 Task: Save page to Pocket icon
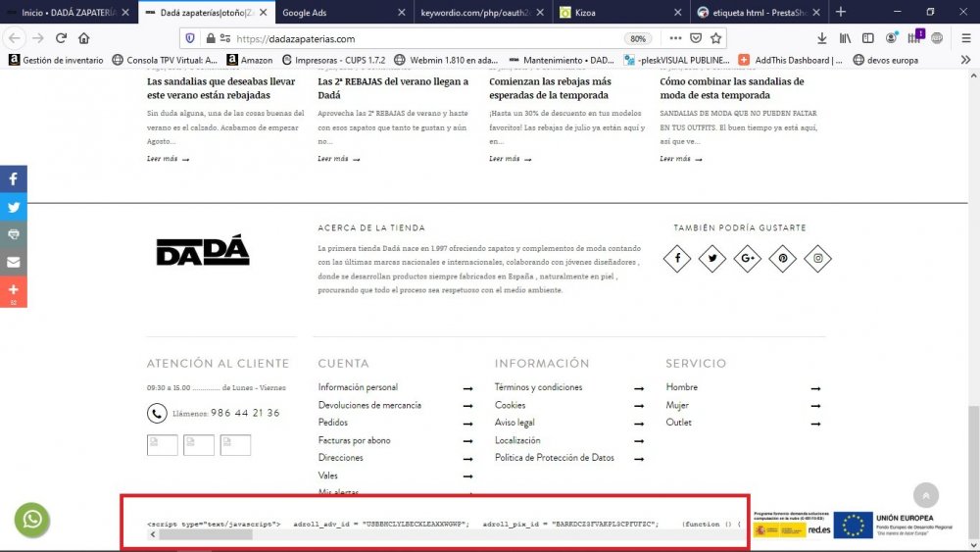696,38
